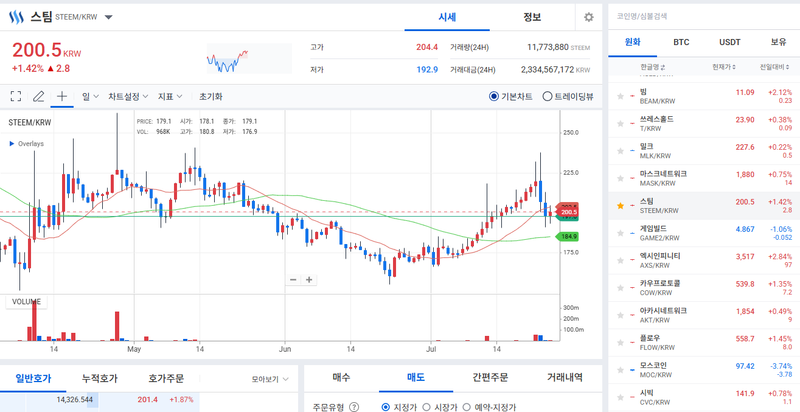Click the mini price sparkline chart

(x=249, y=59)
